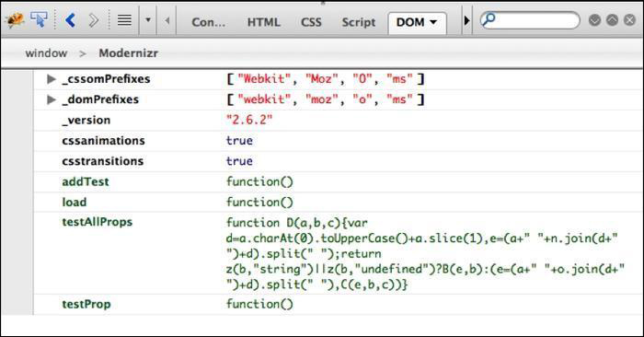
Task: Open the testAllProps function entry
Action: coord(98,222)
